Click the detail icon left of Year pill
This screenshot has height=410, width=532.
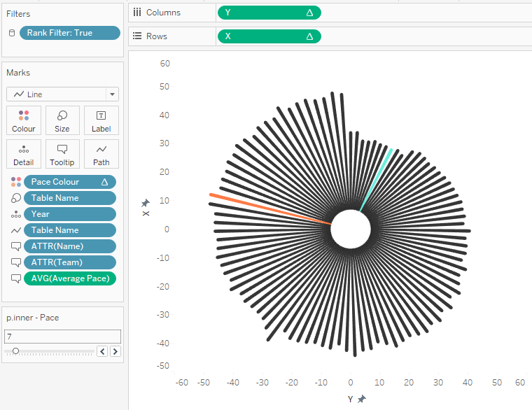[x=15, y=214]
